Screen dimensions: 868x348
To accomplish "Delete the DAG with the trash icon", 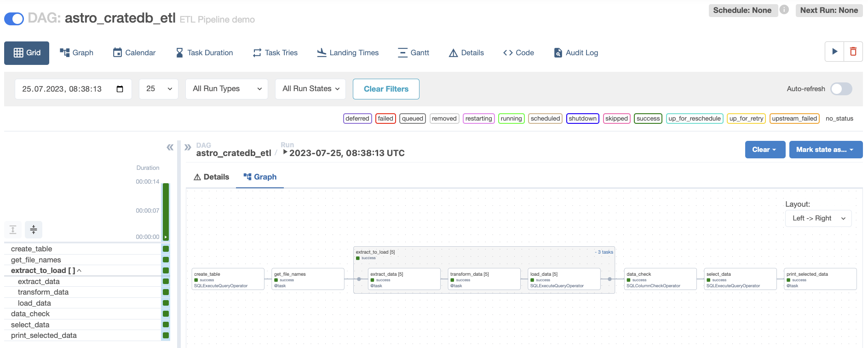I will coord(853,52).
